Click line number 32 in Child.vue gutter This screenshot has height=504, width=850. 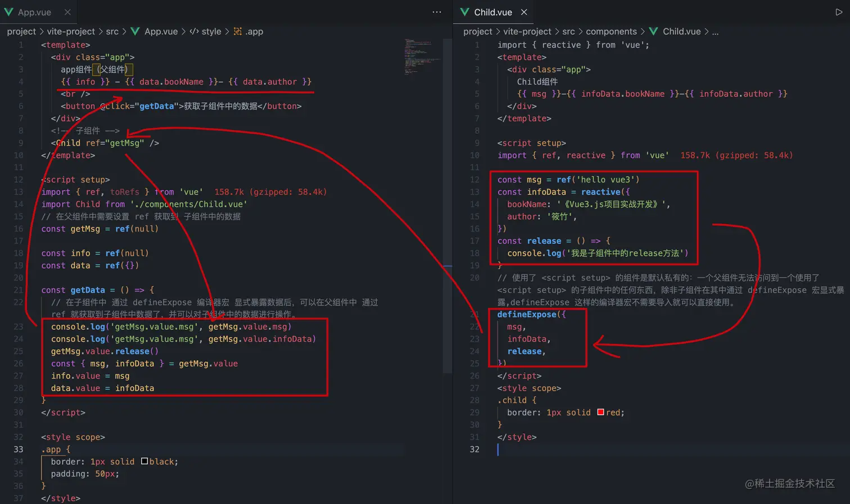(x=474, y=449)
